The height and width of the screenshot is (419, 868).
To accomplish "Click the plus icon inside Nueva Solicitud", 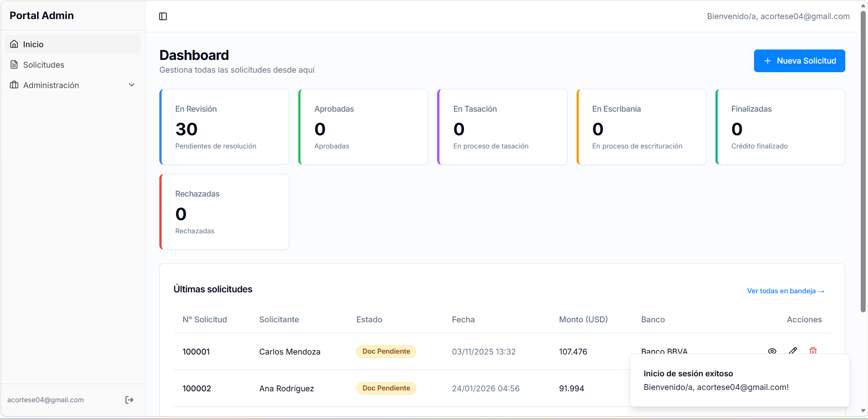I will [x=767, y=60].
